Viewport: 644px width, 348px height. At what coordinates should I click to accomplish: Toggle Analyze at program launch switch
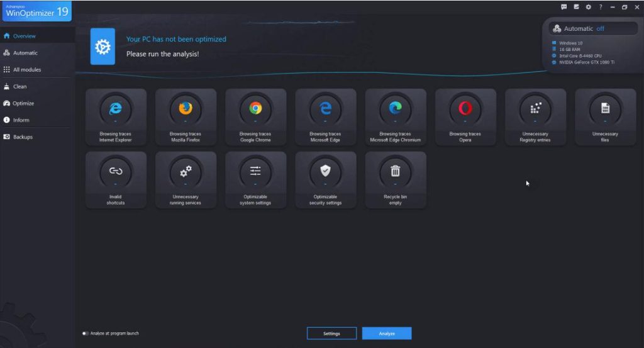click(85, 334)
